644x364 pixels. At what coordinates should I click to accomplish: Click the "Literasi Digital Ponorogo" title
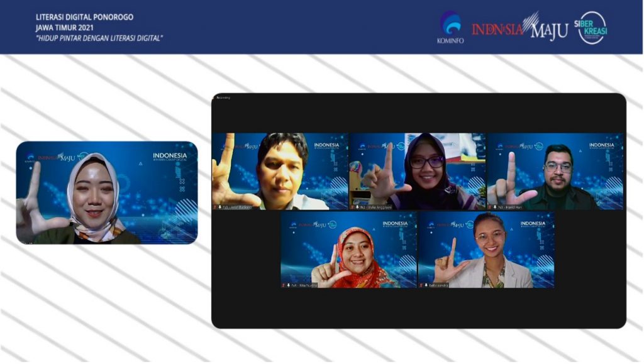tap(84, 17)
